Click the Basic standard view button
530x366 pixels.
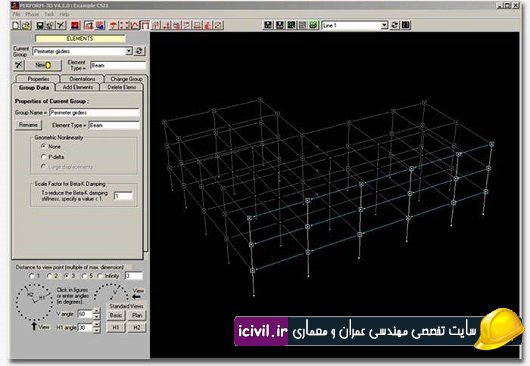pyautogui.click(x=116, y=315)
